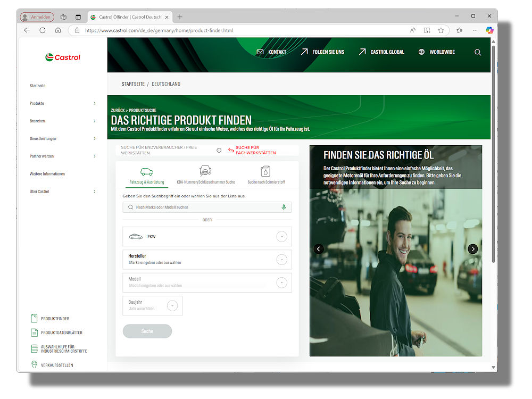532x399 pixels.
Task: Select the Fahrzeug & Ausrüstung tab
Action: (x=147, y=176)
